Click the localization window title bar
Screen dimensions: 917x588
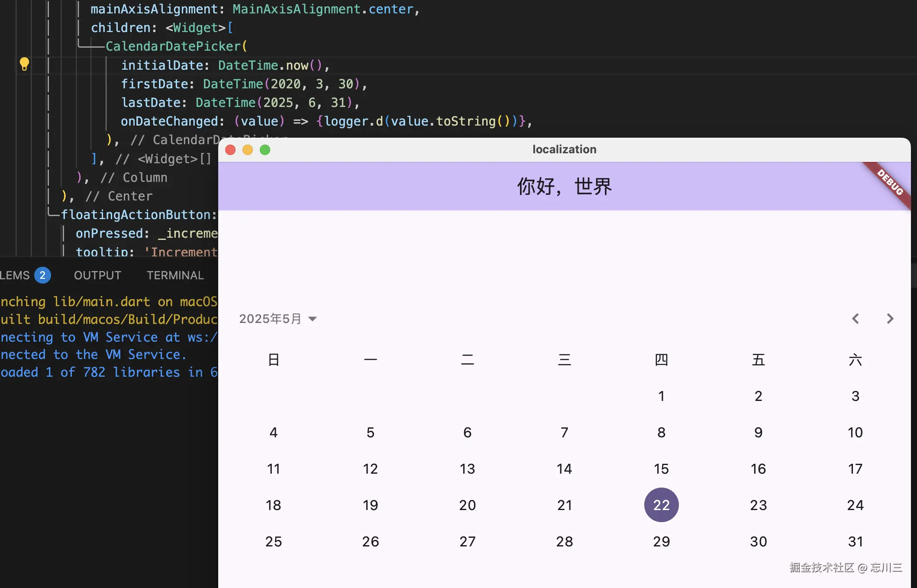(x=564, y=149)
